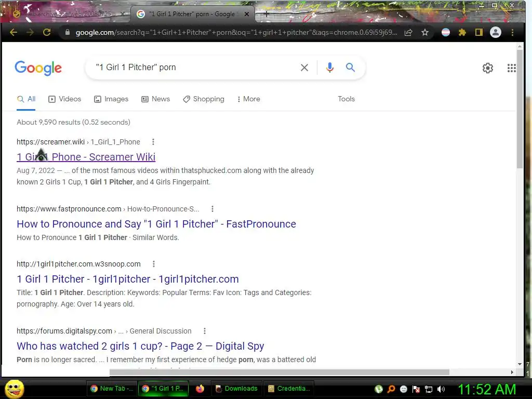This screenshot has width=532, height=399.
Task: Open the Google apps grid
Action: tap(511, 68)
